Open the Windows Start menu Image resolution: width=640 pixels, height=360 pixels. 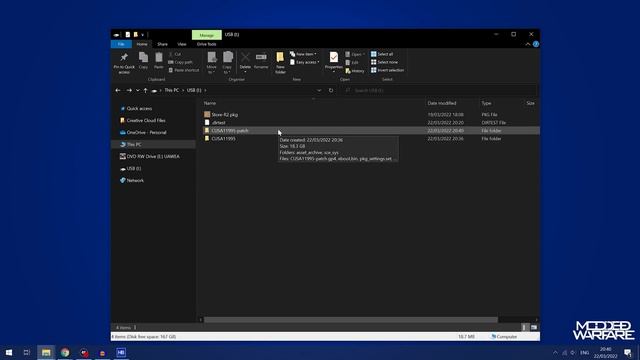9,353
